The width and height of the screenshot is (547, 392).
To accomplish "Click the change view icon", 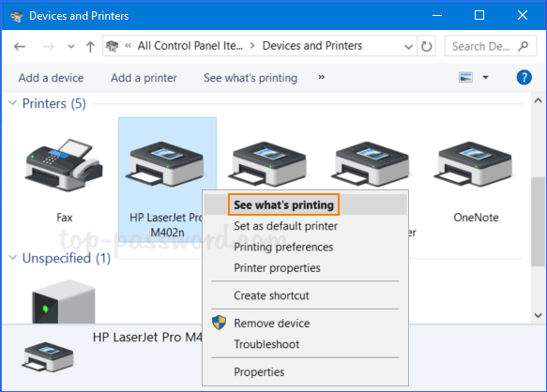I will [x=465, y=77].
